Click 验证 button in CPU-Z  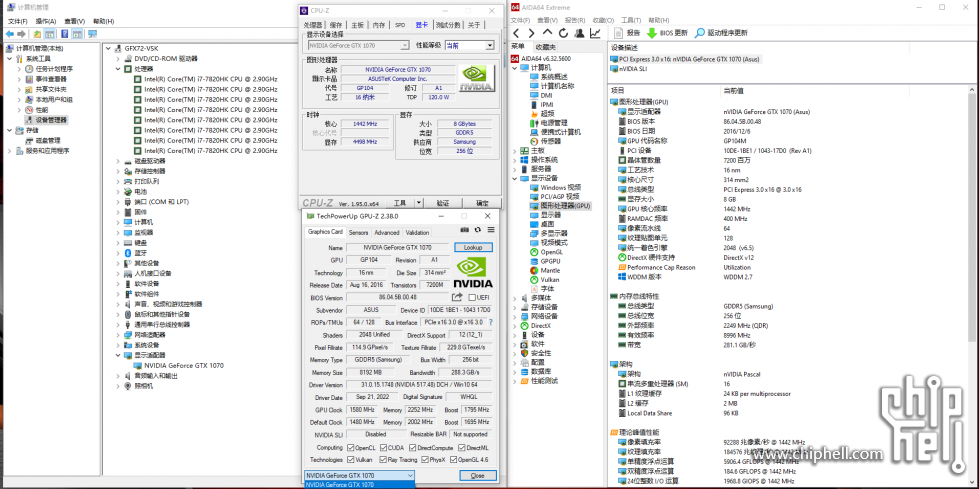click(x=443, y=203)
